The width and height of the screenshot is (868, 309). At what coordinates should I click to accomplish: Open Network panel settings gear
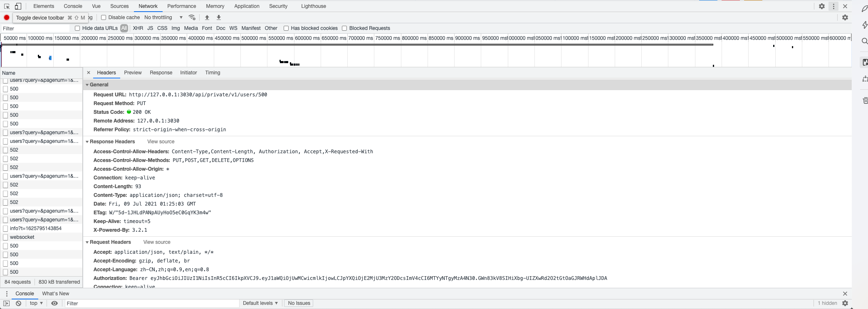click(x=845, y=17)
